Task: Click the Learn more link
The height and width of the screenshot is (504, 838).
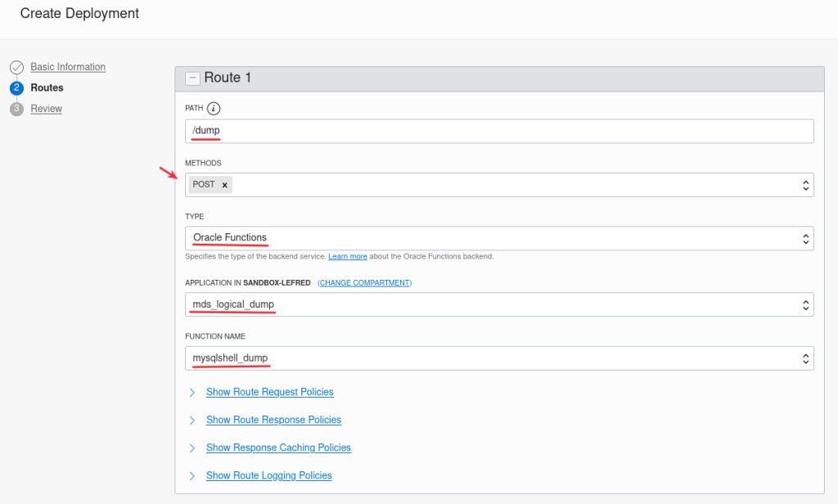Action: 348,255
